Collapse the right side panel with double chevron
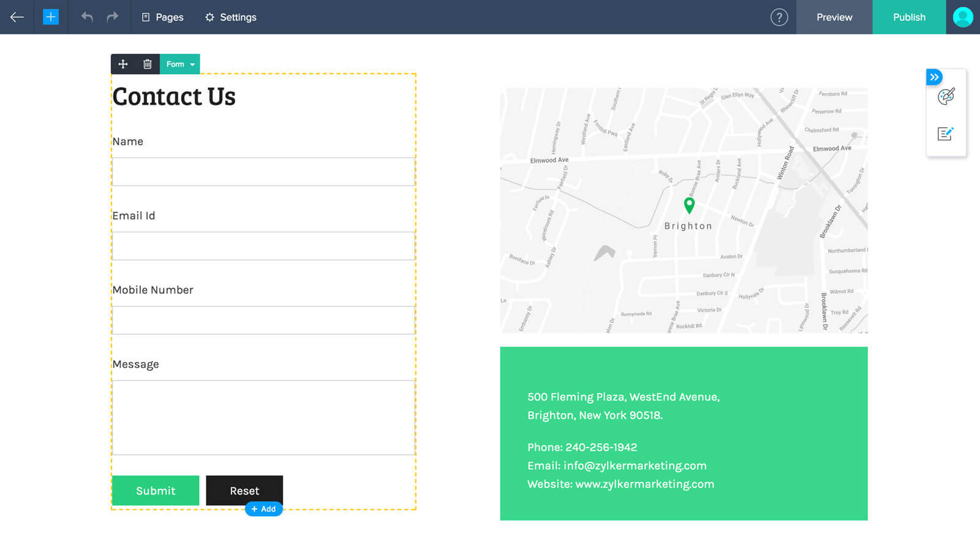 click(x=934, y=77)
